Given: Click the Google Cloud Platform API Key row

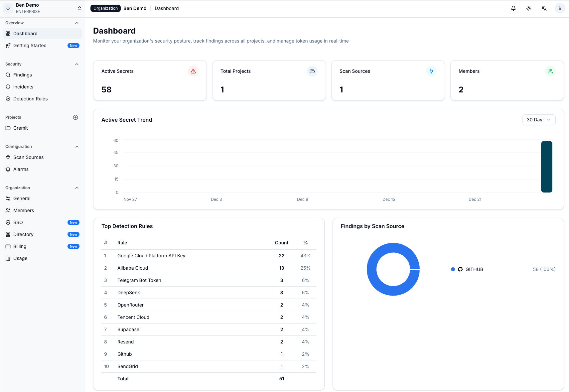Looking at the screenshot, I should tap(209, 256).
